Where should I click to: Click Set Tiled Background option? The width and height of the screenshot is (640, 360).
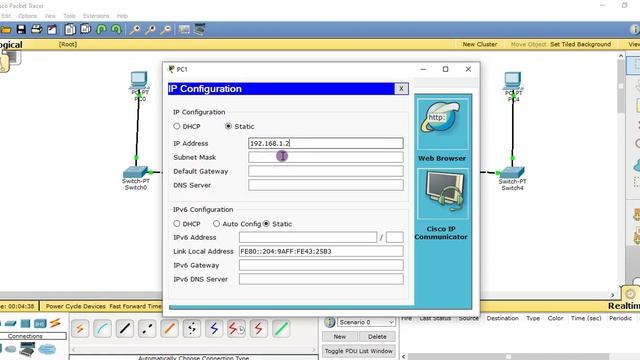pyautogui.click(x=580, y=44)
